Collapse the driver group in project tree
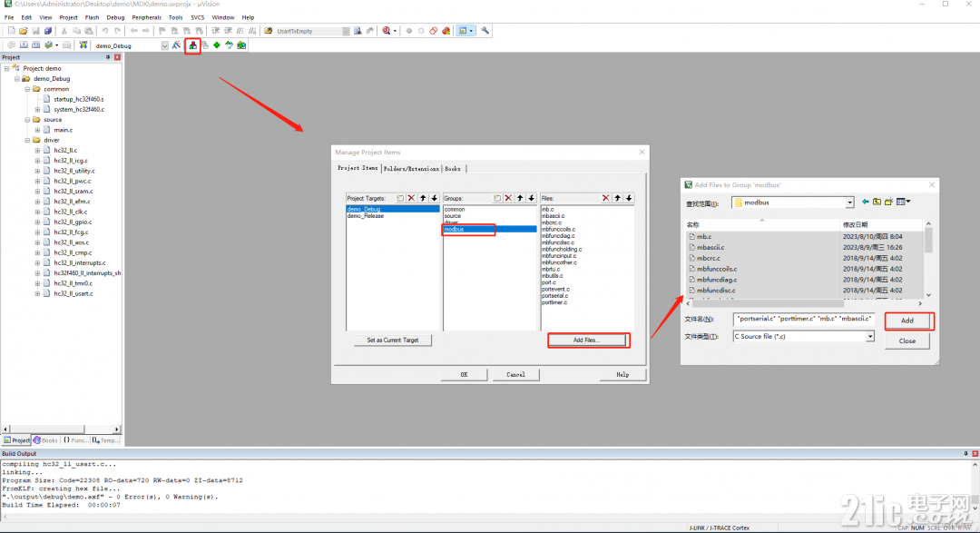The width and height of the screenshot is (980, 533). click(27, 140)
